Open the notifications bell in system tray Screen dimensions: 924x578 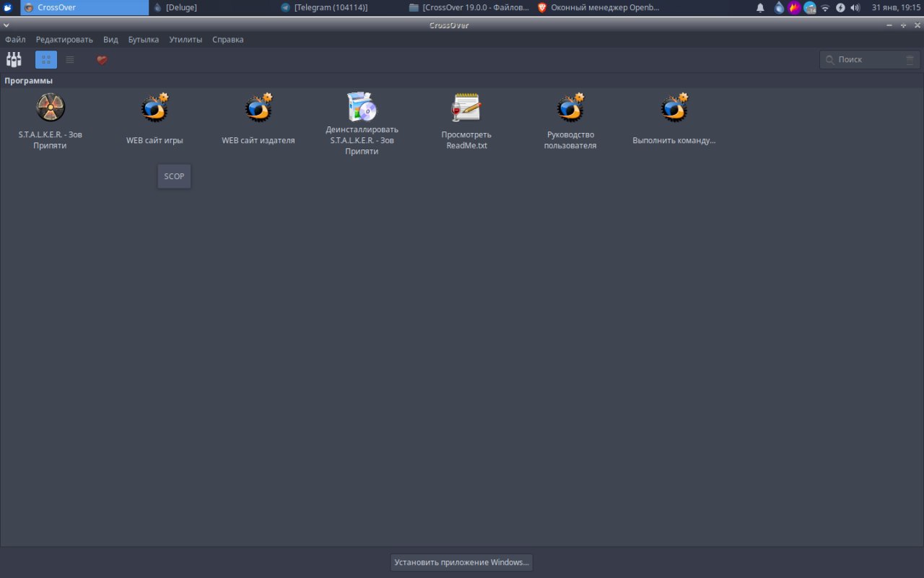point(760,7)
